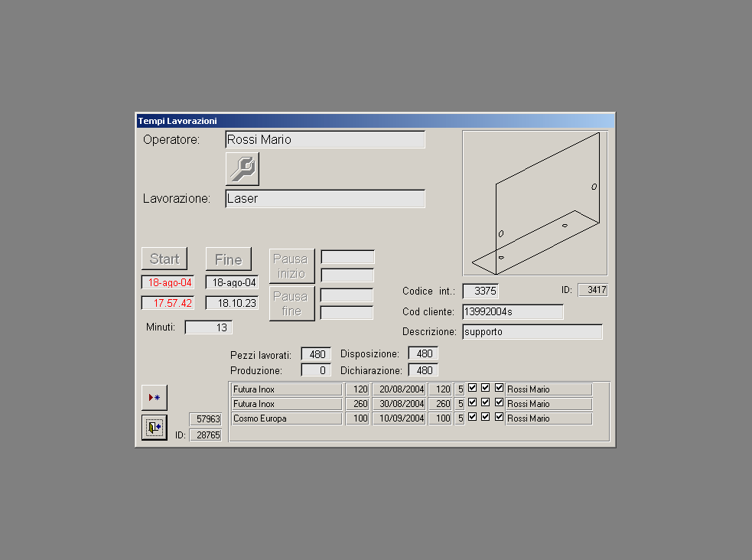This screenshot has width=752, height=560.
Task: Click Rossi Mario in the Cosmo Europa row
Action: (549, 418)
